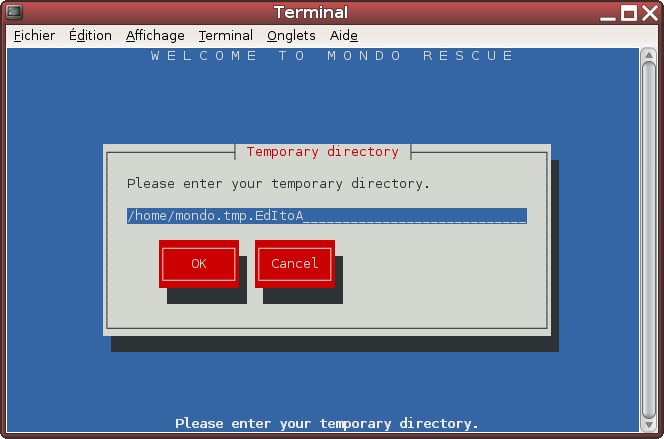
Task: Click the scrollbar down arrow
Action: tap(648, 424)
